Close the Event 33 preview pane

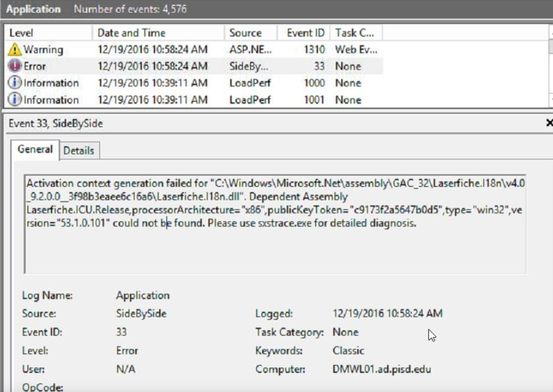[x=549, y=123]
